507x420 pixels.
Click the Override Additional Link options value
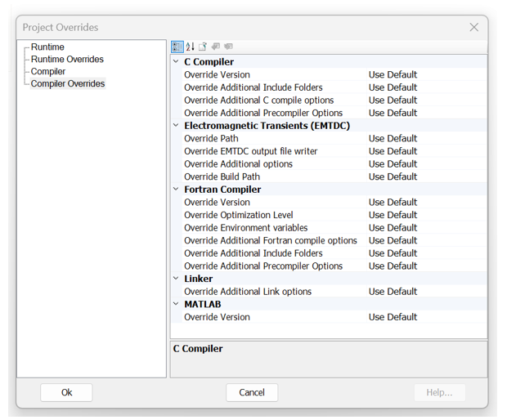393,292
